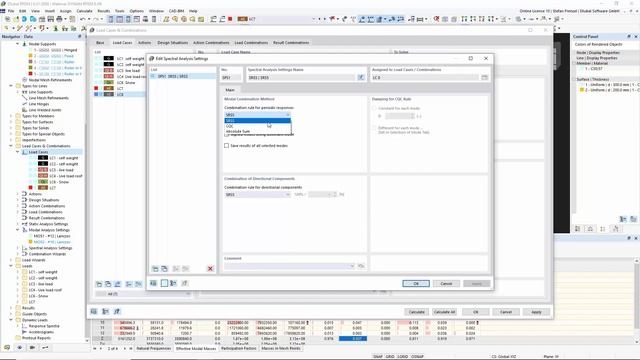
Task: Select 'LC3 - live load' in Navigator tree
Action: 61,170
